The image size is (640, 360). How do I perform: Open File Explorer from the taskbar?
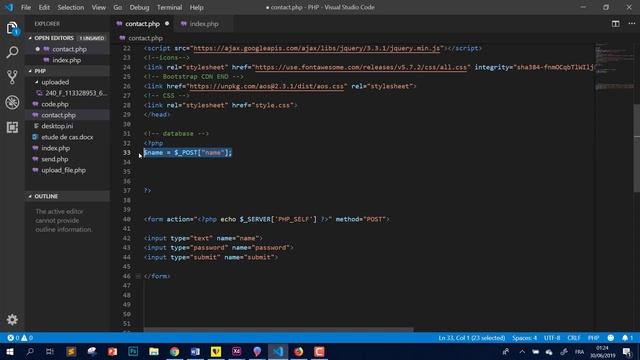click(x=154, y=351)
